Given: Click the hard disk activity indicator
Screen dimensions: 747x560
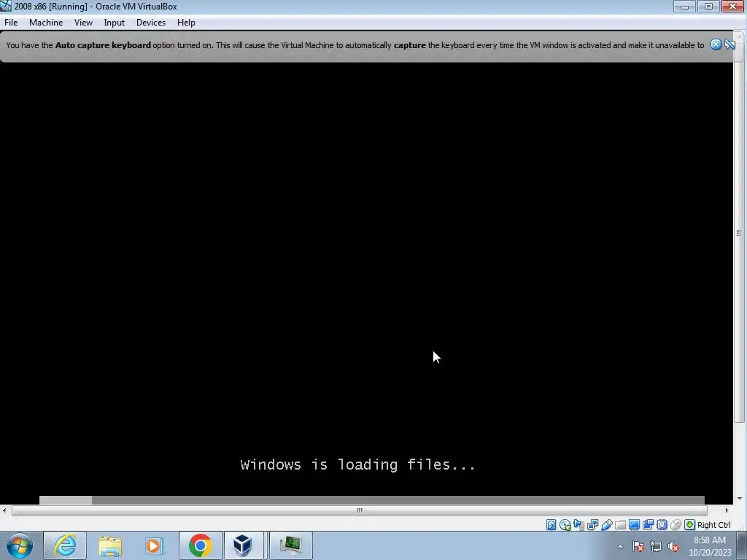Looking at the screenshot, I should pyautogui.click(x=551, y=525).
